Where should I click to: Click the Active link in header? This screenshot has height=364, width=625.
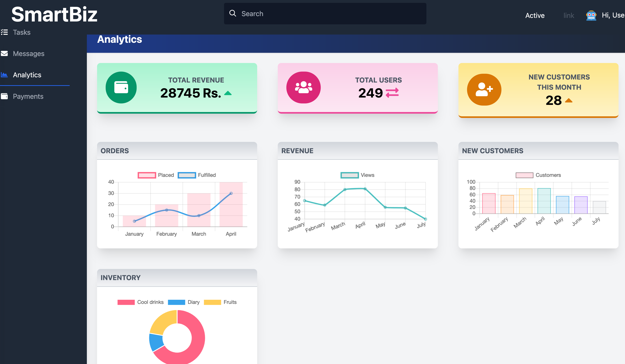point(535,15)
